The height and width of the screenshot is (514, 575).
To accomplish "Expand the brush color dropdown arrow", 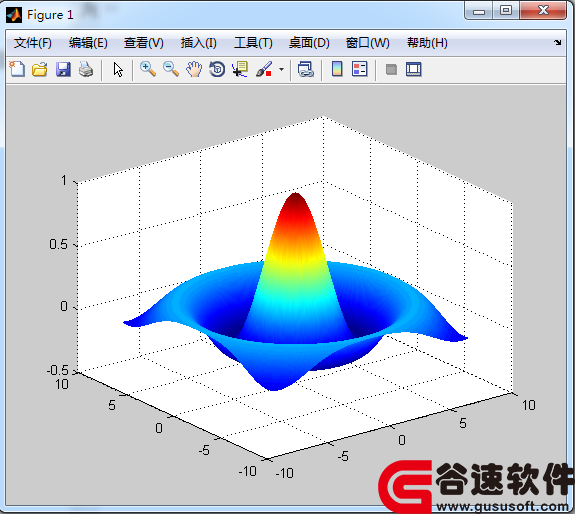I will [x=281, y=69].
